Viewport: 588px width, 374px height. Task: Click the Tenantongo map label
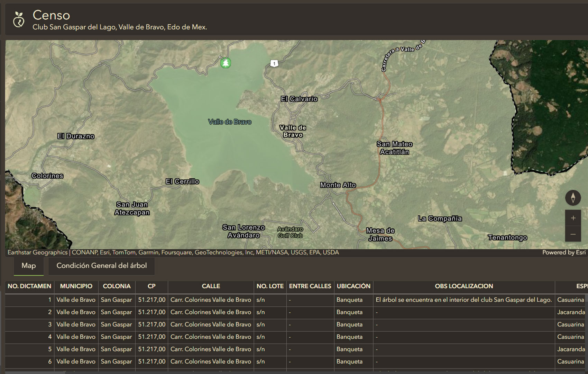pyautogui.click(x=507, y=238)
